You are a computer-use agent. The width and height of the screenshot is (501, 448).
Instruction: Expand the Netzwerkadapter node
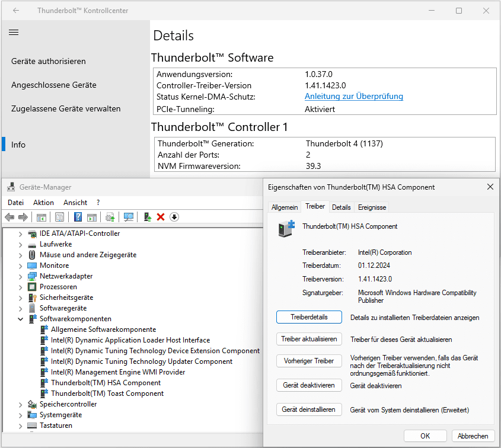(20, 277)
